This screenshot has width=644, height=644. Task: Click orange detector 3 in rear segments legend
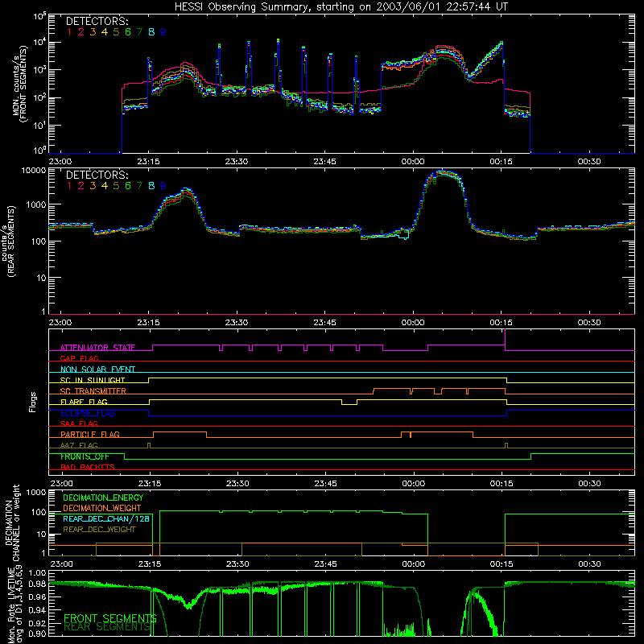(x=93, y=186)
